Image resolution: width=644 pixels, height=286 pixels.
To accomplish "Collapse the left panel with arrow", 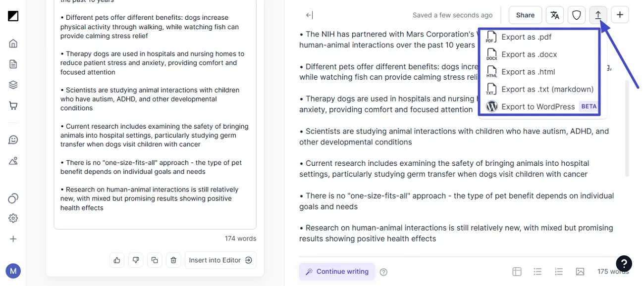I will [x=309, y=15].
